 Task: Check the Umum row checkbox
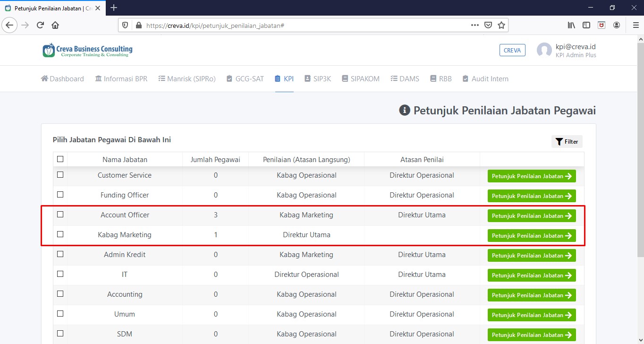(60, 314)
